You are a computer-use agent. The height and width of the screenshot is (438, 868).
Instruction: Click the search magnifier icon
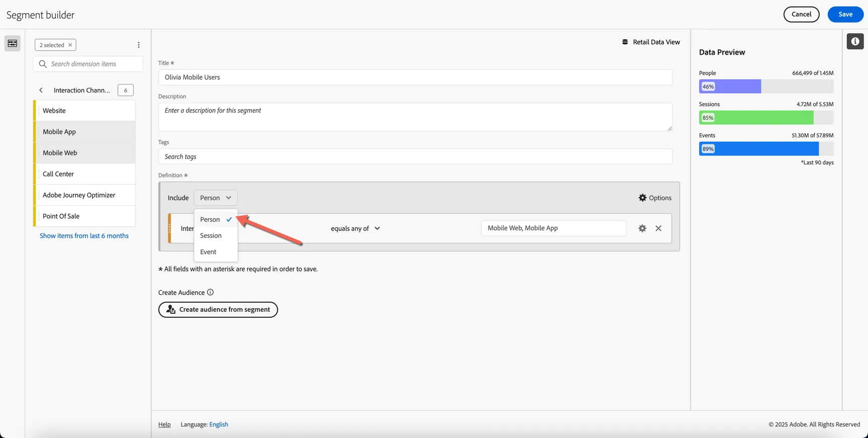pos(43,64)
